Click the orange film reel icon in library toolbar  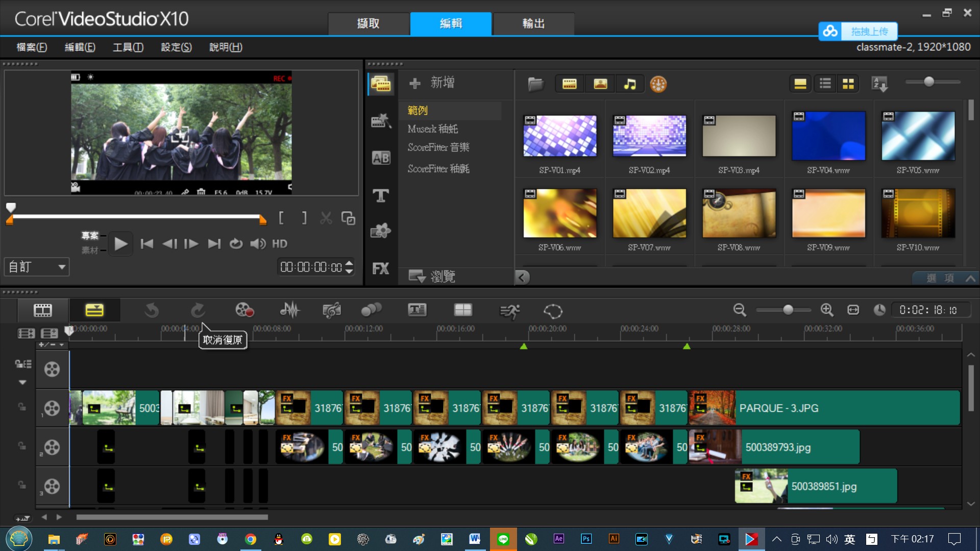click(658, 84)
